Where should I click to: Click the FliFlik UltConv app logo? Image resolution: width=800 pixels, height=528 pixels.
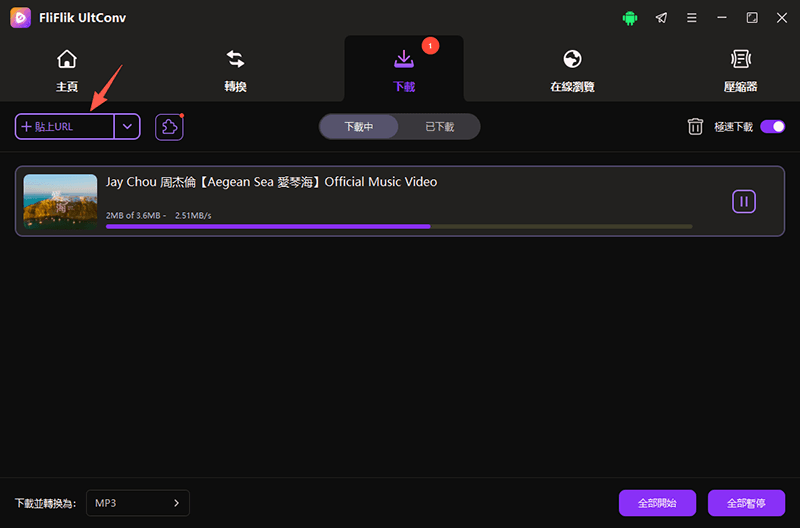click(20, 18)
